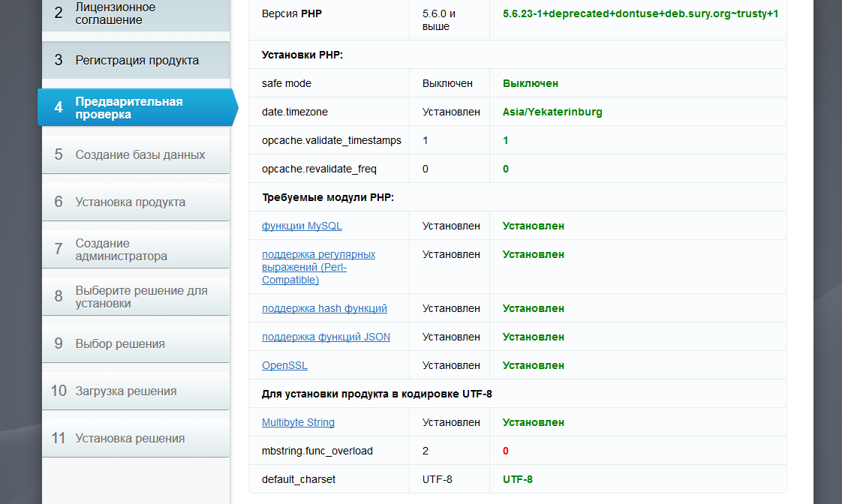Follow the Perl-Compatible regular expressions link
This screenshot has width=842, height=504.
tap(318, 267)
